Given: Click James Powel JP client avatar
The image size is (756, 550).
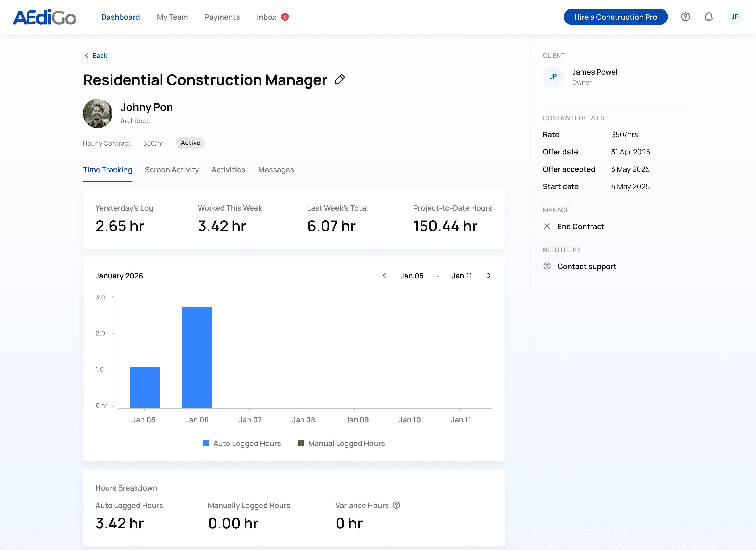Looking at the screenshot, I should (553, 77).
